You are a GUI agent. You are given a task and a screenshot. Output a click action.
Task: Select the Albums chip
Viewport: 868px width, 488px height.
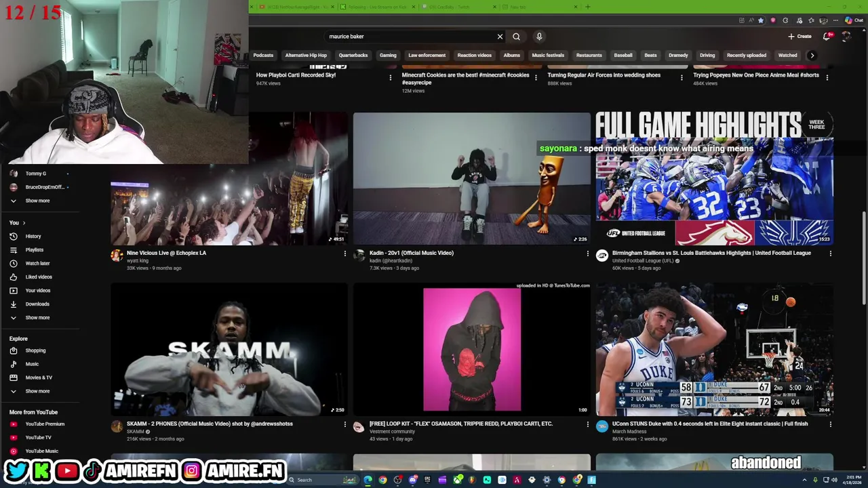coord(512,56)
